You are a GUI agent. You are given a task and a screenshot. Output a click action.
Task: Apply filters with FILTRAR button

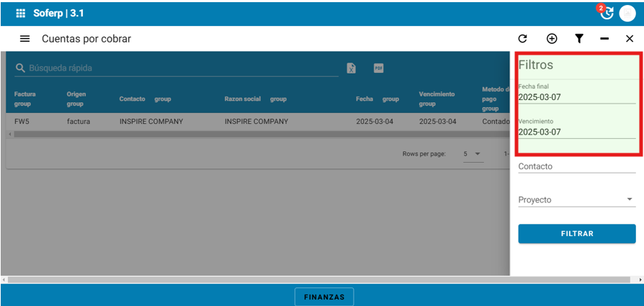[576, 234]
